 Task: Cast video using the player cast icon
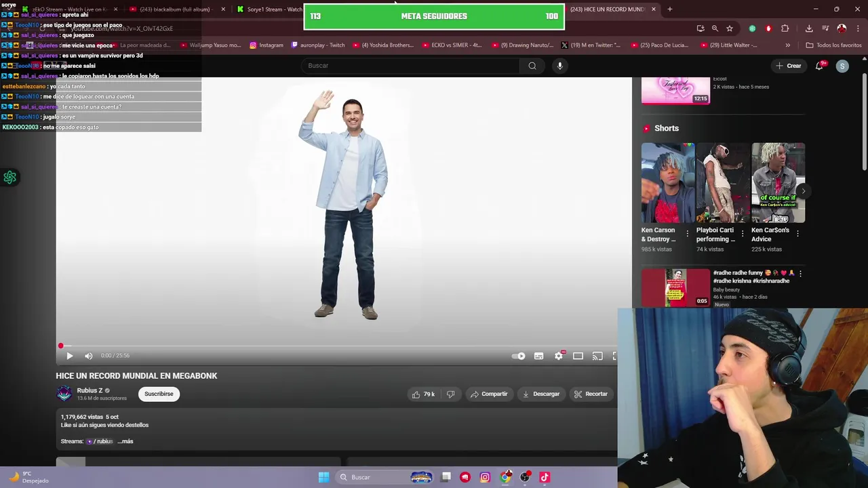(x=597, y=356)
